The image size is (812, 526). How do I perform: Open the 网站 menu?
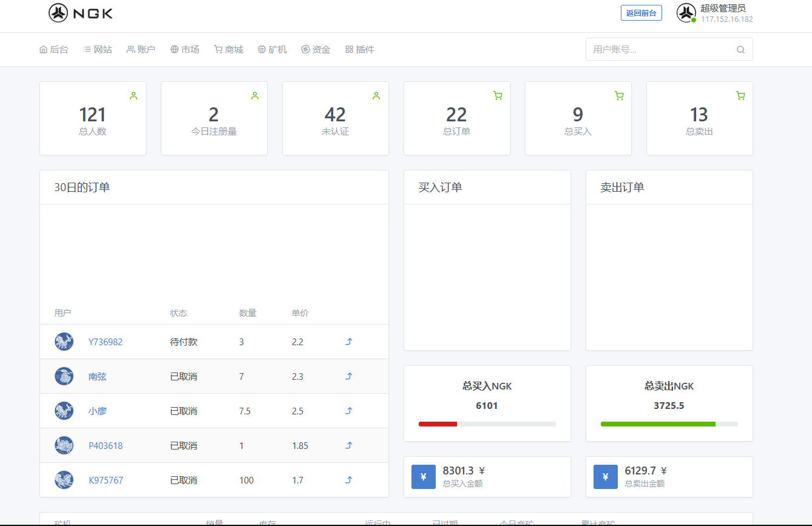click(x=97, y=50)
